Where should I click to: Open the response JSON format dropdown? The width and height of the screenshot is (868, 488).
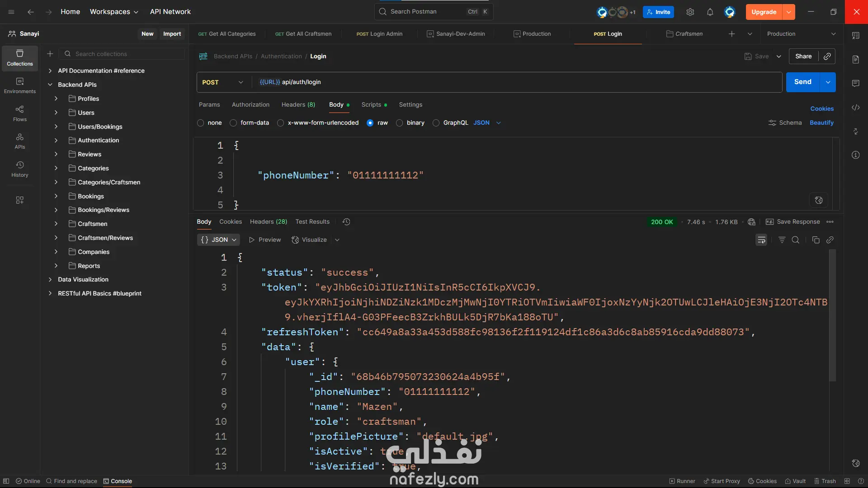coord(218,240)
